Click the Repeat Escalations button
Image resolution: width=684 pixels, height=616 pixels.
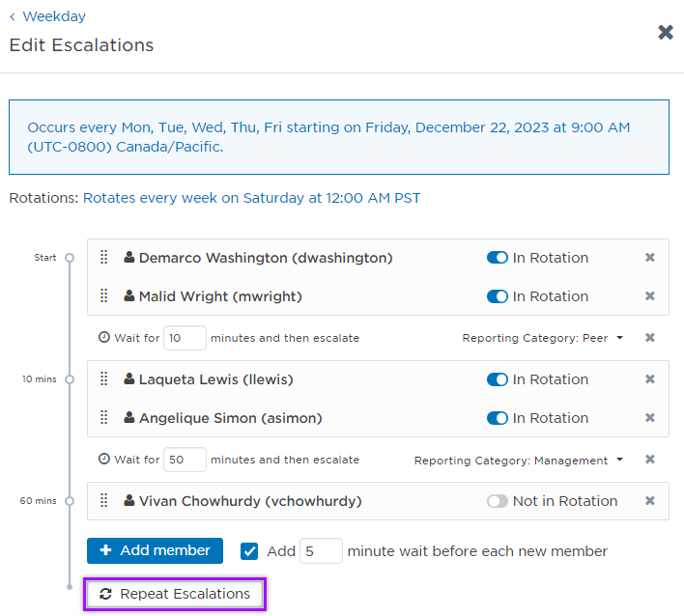coord(175,594)
